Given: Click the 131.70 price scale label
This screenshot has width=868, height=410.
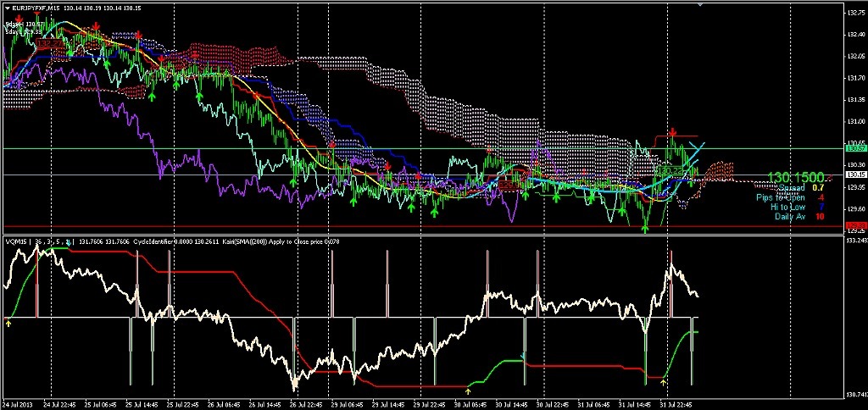Looking at the screenshot, I should point(854,78).
